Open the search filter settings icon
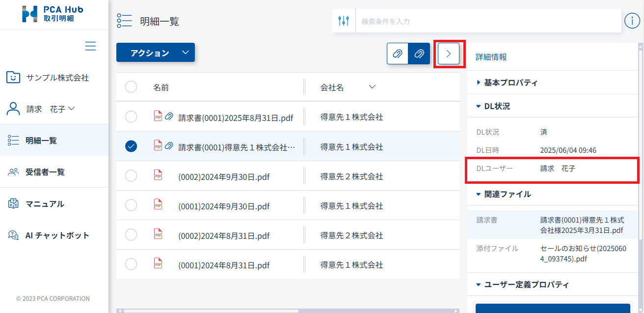This screenshot has width=644, height=313. 344,21
